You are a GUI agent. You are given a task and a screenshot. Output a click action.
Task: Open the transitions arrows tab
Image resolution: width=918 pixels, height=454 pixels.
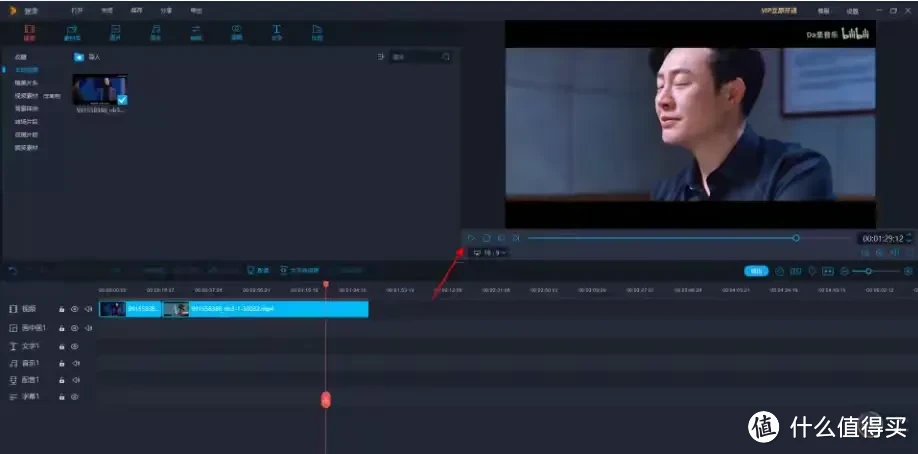point(196,32)
